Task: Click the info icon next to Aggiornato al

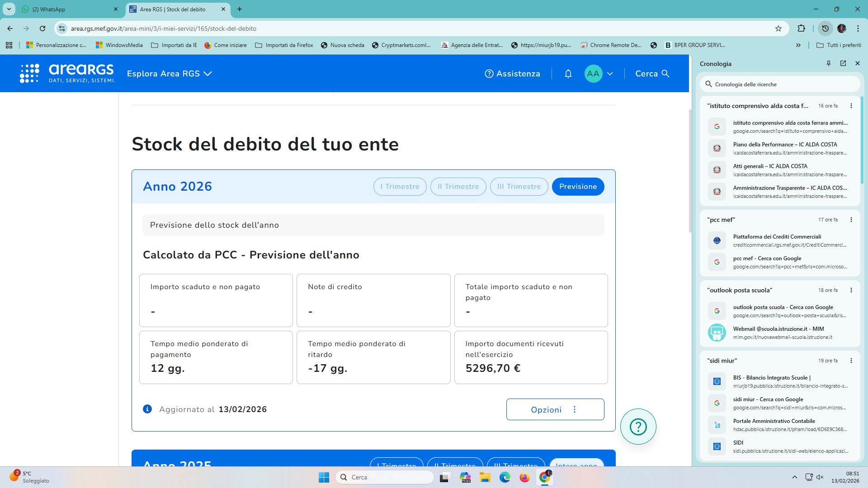Action: pos(147,409)
